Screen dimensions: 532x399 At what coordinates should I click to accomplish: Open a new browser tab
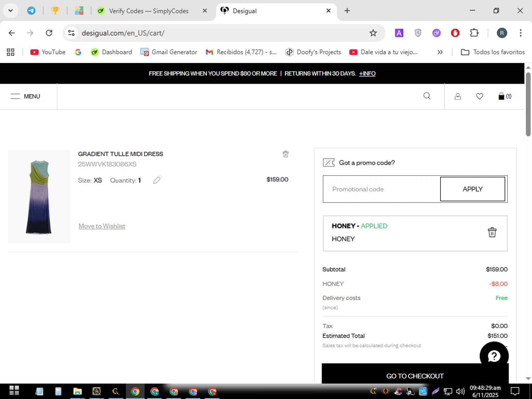347,11
